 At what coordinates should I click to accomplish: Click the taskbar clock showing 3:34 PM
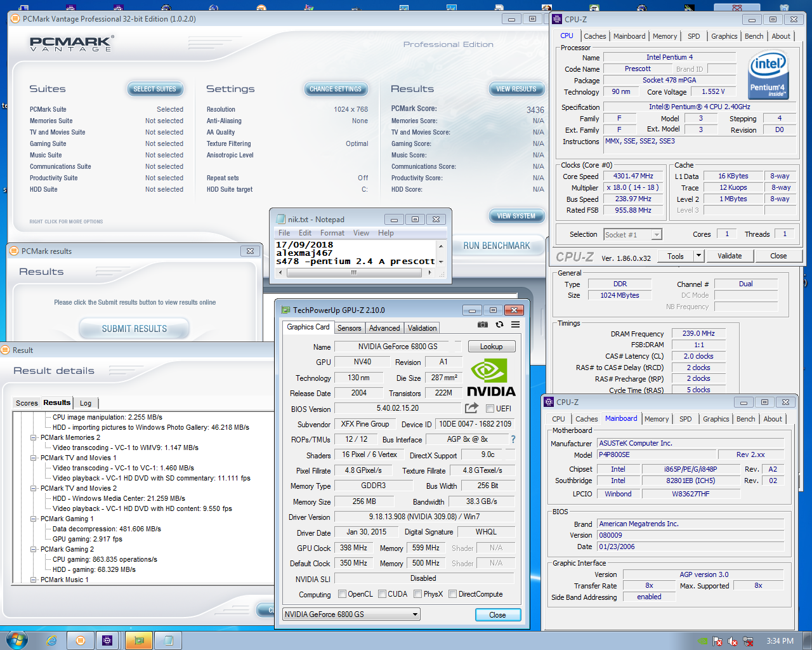click(x=780, y=641)
